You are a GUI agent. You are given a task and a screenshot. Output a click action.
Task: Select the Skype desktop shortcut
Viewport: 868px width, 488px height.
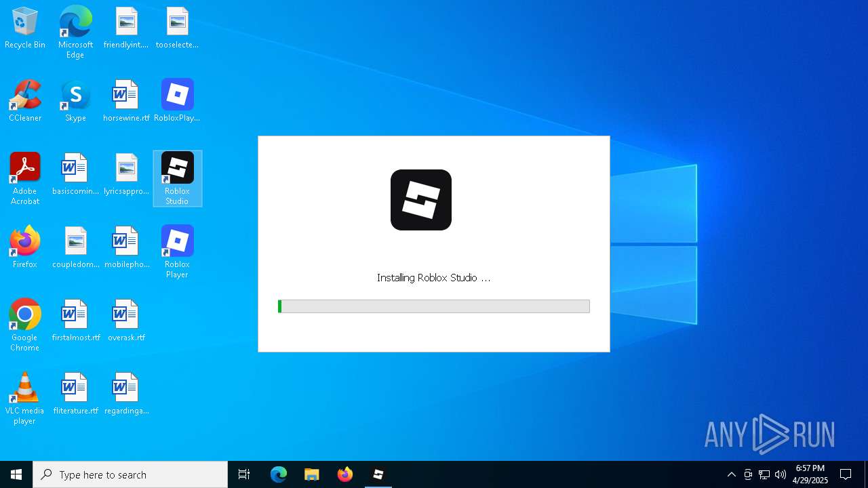click(75, 101)
